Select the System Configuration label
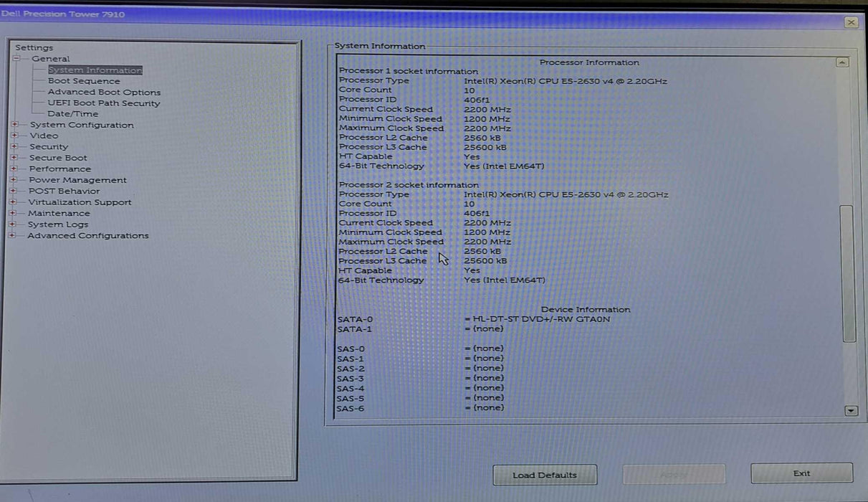The width and height of the screenshot is (868, 502). tap(82, 125)
